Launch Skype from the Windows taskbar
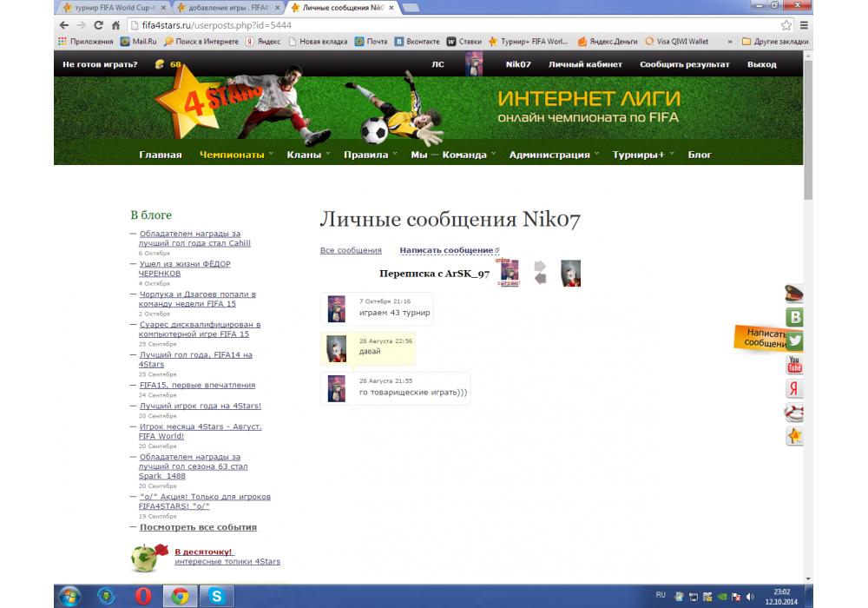 coord(216,596)
